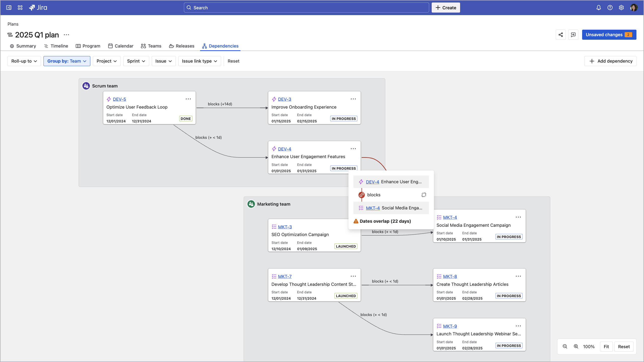Open Jira settings gear icon
This screenshot has height=362, width=644.
coord(622,8)
